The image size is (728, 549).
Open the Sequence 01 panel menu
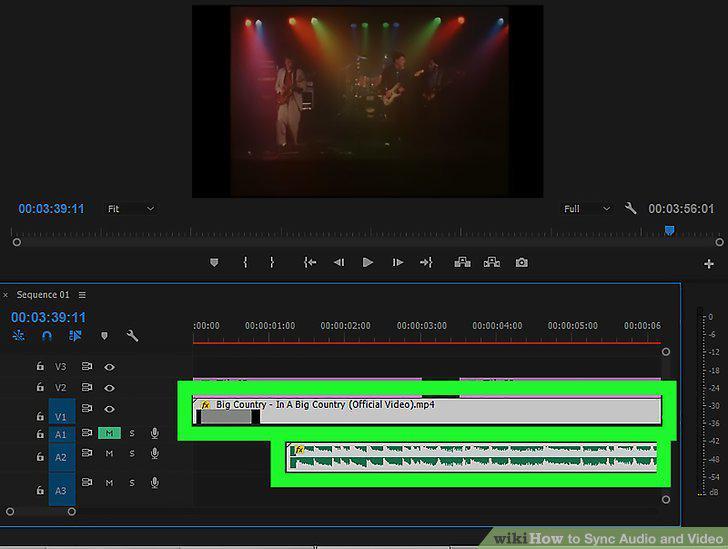click(x=82, y=295)
